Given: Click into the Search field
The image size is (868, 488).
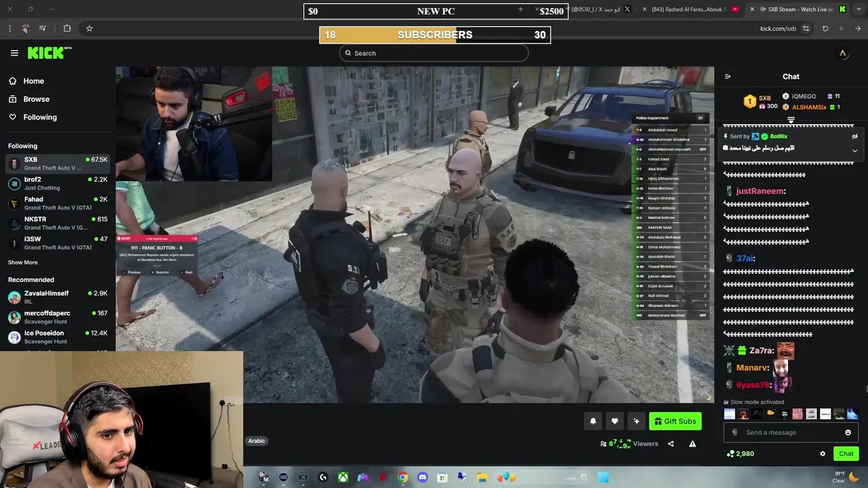Looking at the screenshot, I should pos(434,53).
